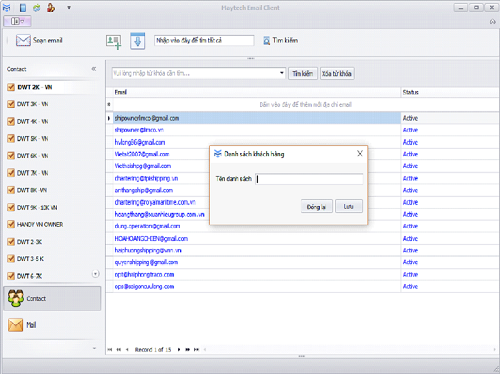Go to first record in navigator
This screenshot has width=500, height=374.
pyautogui.click(x=110, y=350)
